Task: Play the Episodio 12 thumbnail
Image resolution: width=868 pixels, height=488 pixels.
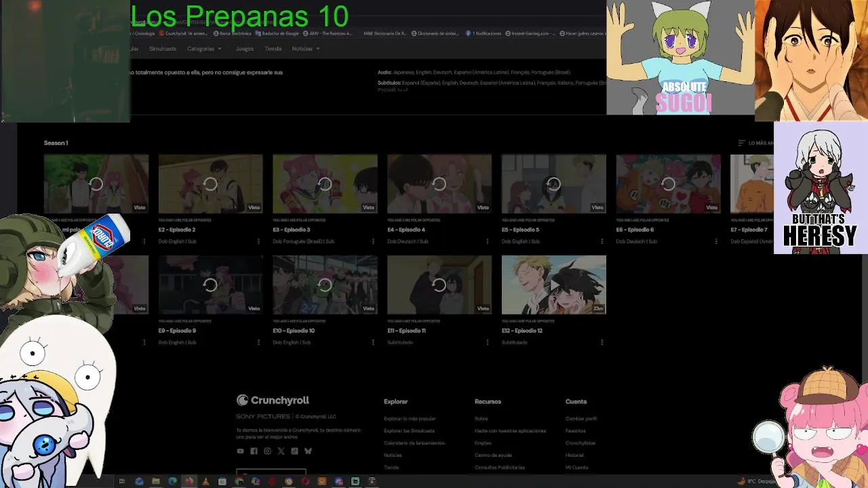Action: pyautogui.click(x=553, y=285)
